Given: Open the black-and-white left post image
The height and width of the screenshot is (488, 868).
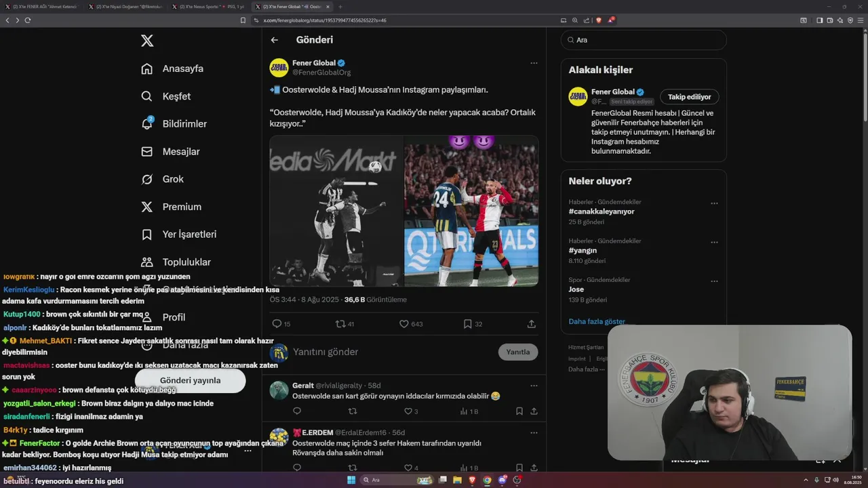Looking at the screenshot, I should tap(336, 211).
